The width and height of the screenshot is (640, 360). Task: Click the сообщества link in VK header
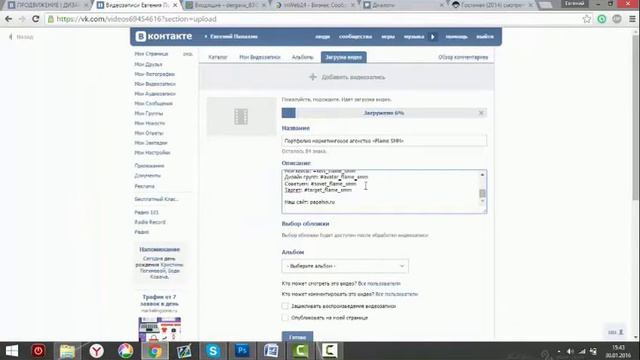pyautogui.click(x=356, y=37)
